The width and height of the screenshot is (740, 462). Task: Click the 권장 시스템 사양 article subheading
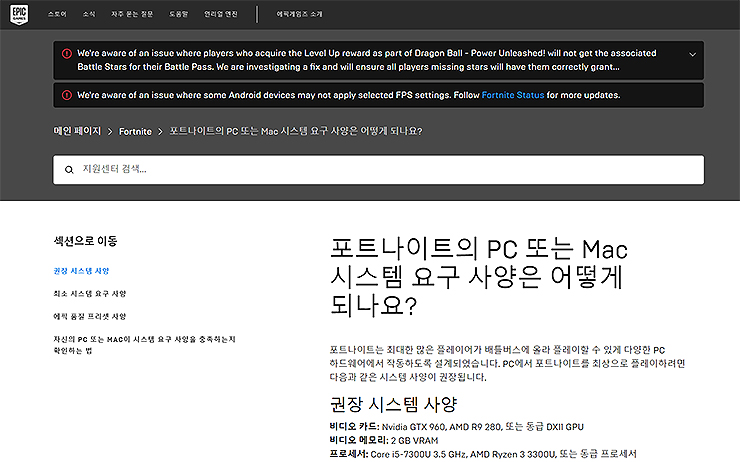pos(394,404)
